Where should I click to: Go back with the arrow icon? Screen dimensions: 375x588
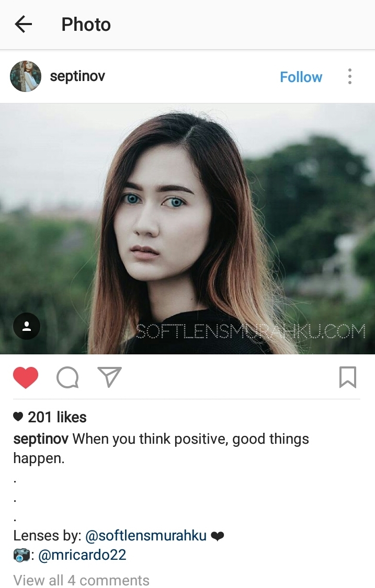[23, 25]
